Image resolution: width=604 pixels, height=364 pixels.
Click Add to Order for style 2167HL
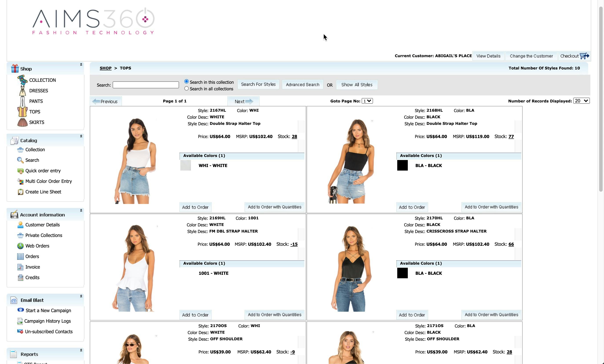(195, 207)
